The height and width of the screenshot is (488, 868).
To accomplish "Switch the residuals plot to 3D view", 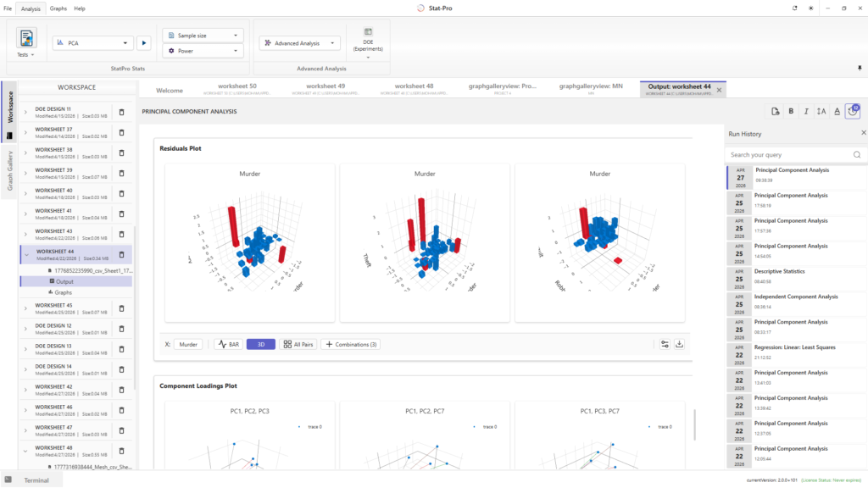I will coord(261,344).
